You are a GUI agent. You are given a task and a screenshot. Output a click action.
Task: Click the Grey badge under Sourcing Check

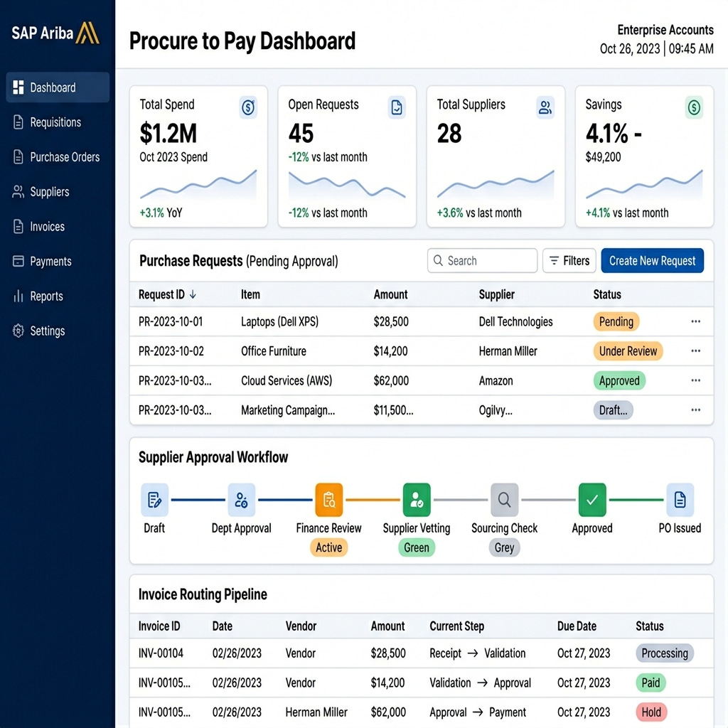coord(504,547)
